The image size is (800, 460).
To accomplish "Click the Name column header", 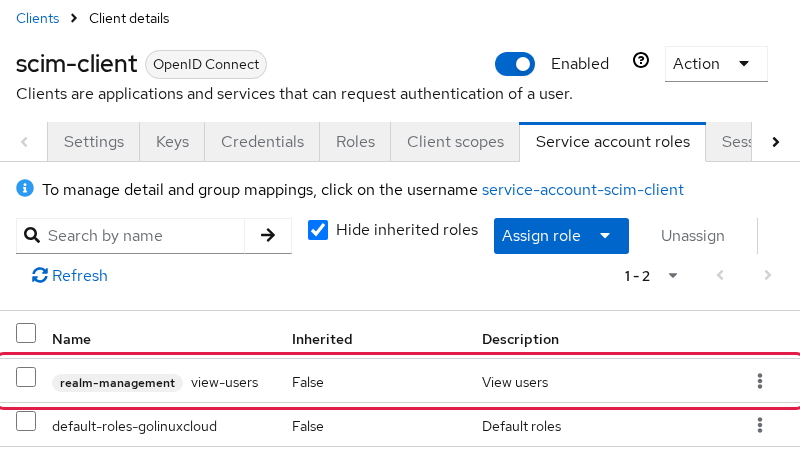I will click(x=71, y=339).
